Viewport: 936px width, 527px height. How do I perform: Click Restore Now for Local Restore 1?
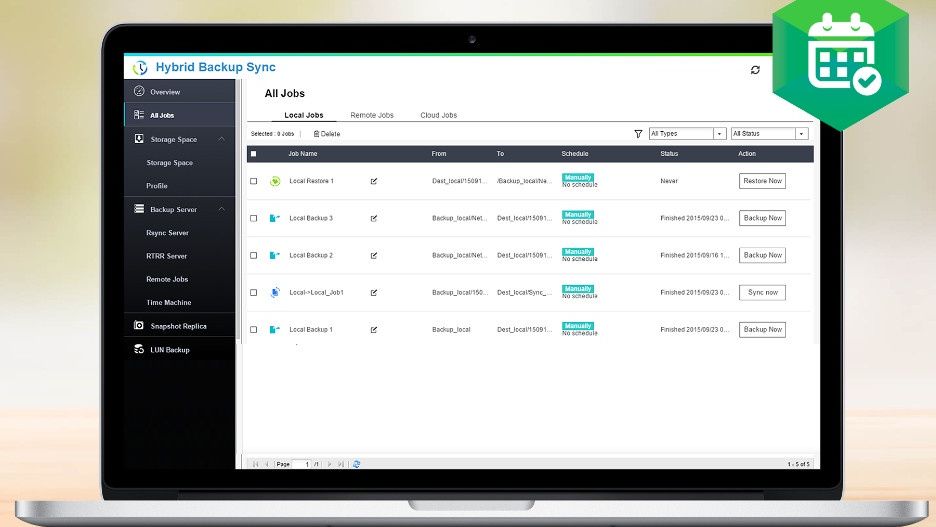762,181
